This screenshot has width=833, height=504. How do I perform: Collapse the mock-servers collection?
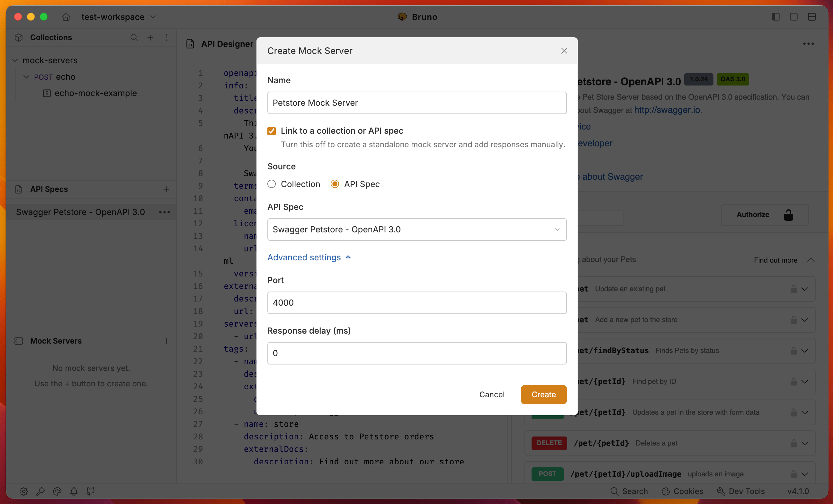coord(15,60)
